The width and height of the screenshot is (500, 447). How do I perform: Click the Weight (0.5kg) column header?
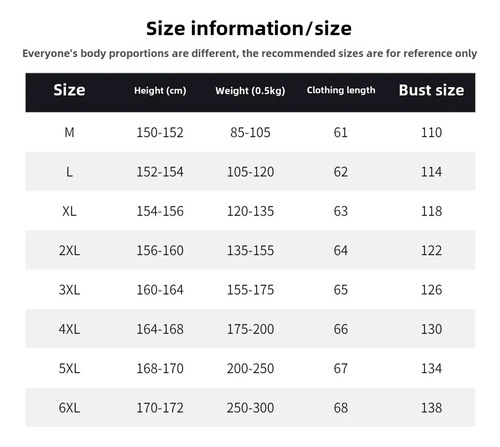click(x=250, y=91)
